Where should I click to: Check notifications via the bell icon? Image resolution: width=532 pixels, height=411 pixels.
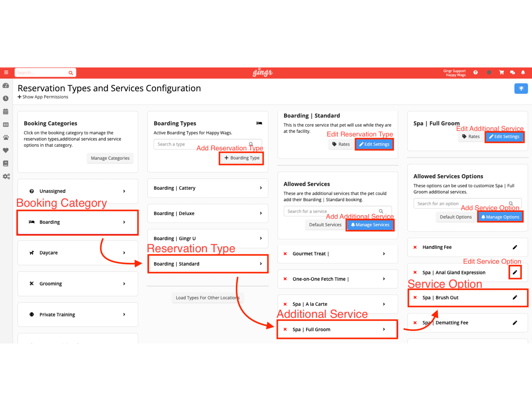point(523,72)
